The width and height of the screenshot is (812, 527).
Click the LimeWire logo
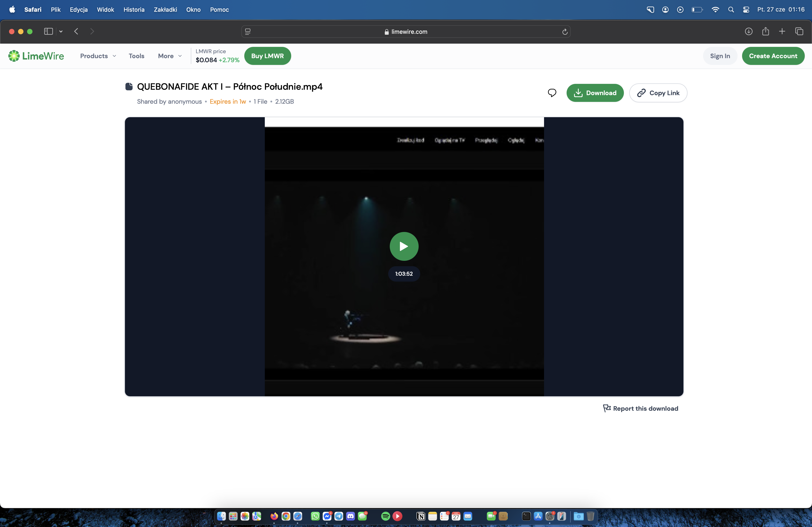click(36, 56)
